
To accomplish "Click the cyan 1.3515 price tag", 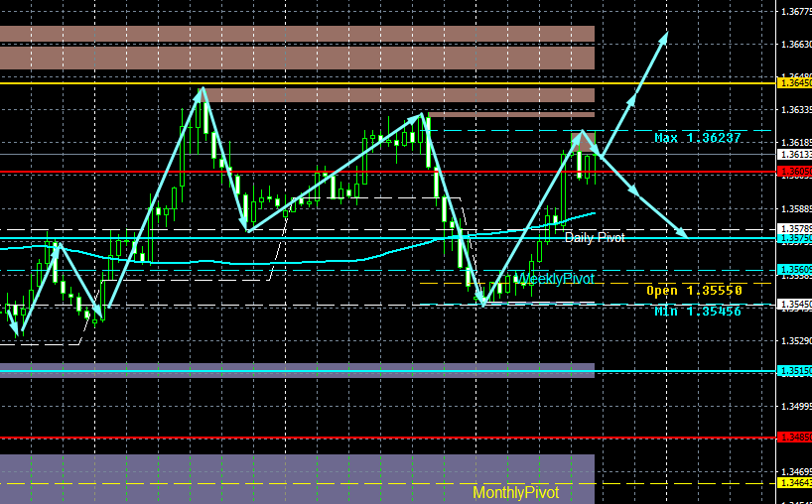I will tap(795, 370).
